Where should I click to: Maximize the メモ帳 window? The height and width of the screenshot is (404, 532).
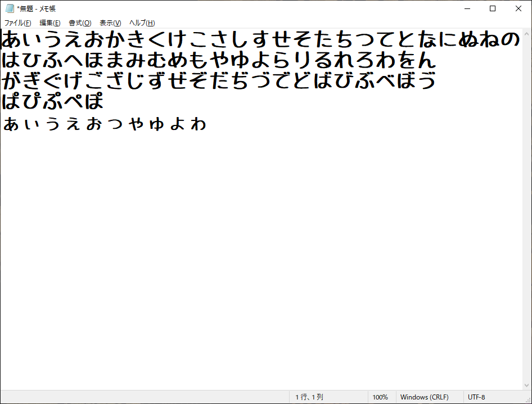[x=493, y=8]
